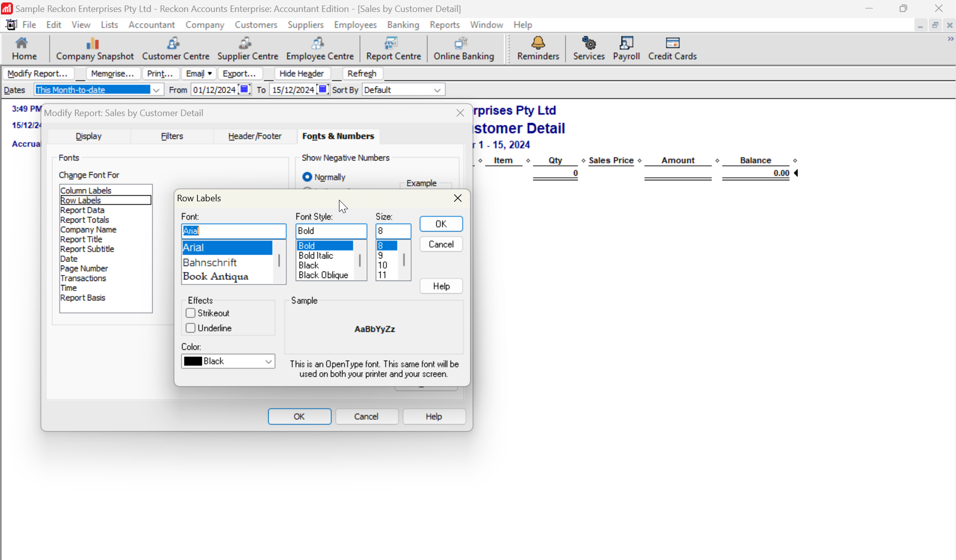The height and width of the screenshot is (560, 956).
Task: Select Column Labels in Change Font For
Action: click(x=106, y=190)
